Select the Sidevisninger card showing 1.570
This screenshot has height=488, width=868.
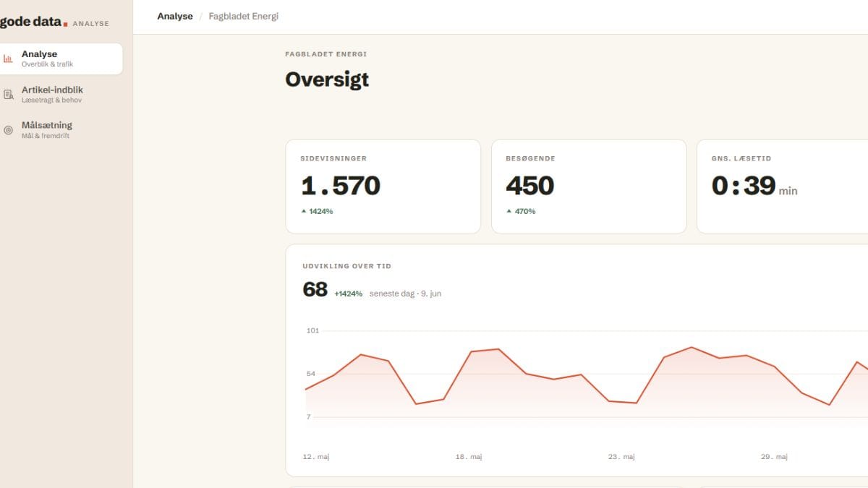point(383,187)
